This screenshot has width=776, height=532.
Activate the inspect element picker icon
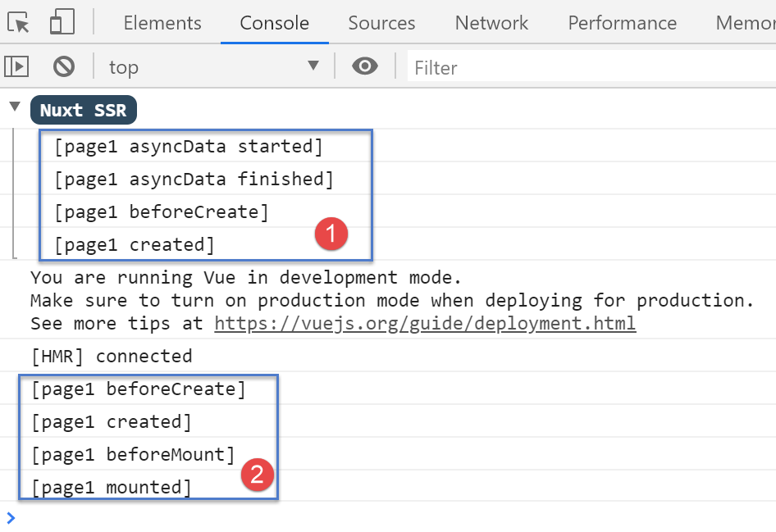[x=20, y=22]
